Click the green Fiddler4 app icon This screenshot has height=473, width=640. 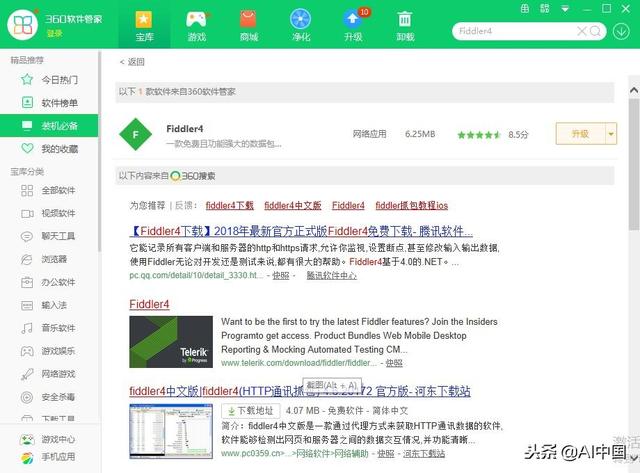[136, 134]
